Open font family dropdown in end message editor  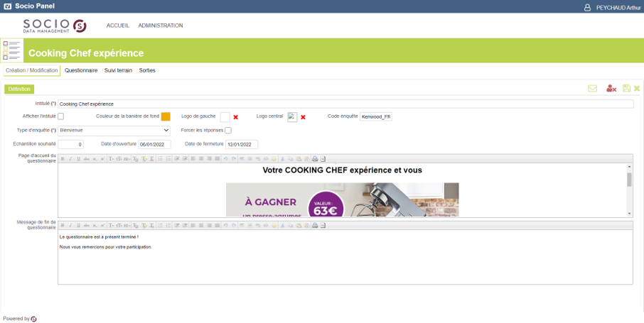tap(112, 225)
